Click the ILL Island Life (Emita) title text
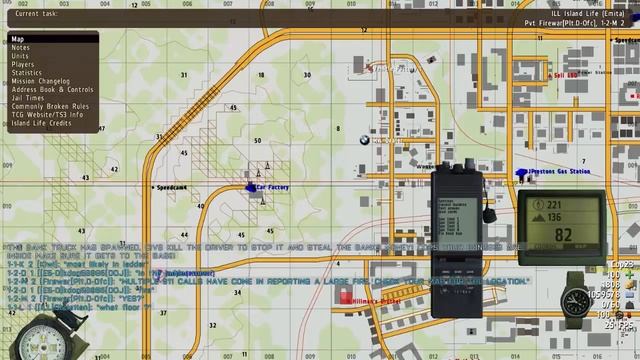640x360 pixels. 588,14
